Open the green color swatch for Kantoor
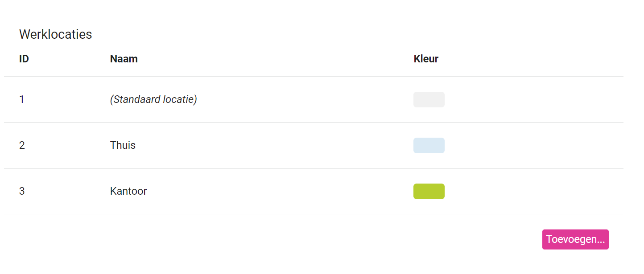 pos(429,191)
